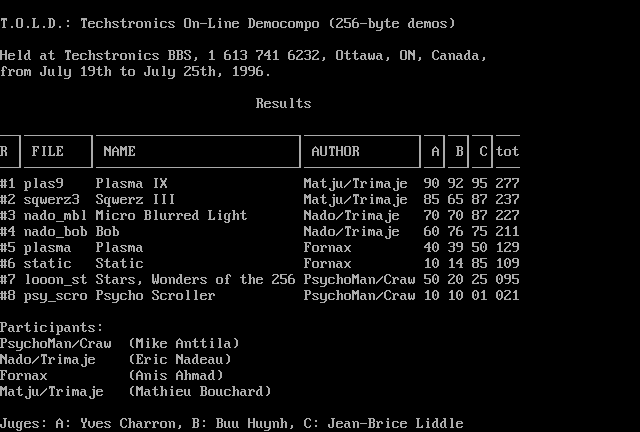Click the FILE column header
This screenshot has width=640, height=432.
(47, 152)
